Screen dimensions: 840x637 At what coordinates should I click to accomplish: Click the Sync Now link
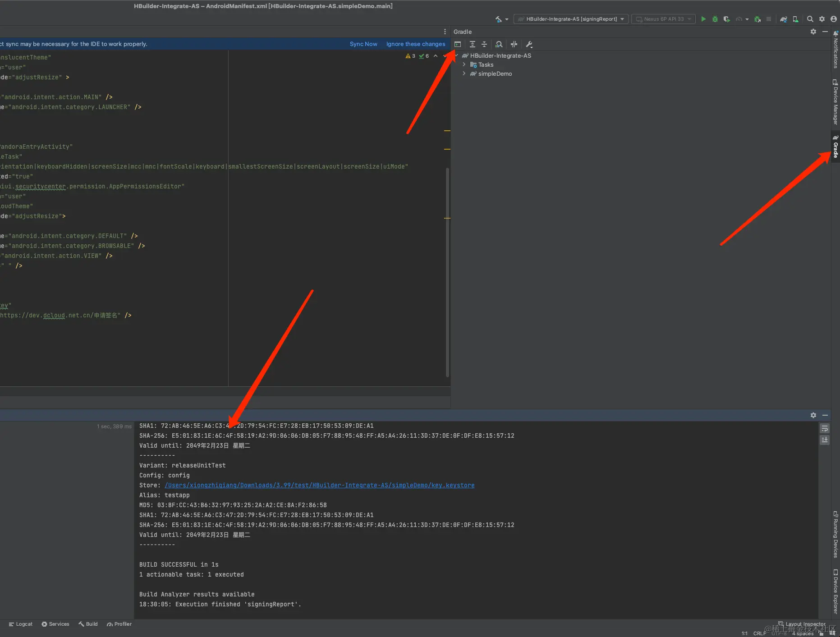pos(363,44)
